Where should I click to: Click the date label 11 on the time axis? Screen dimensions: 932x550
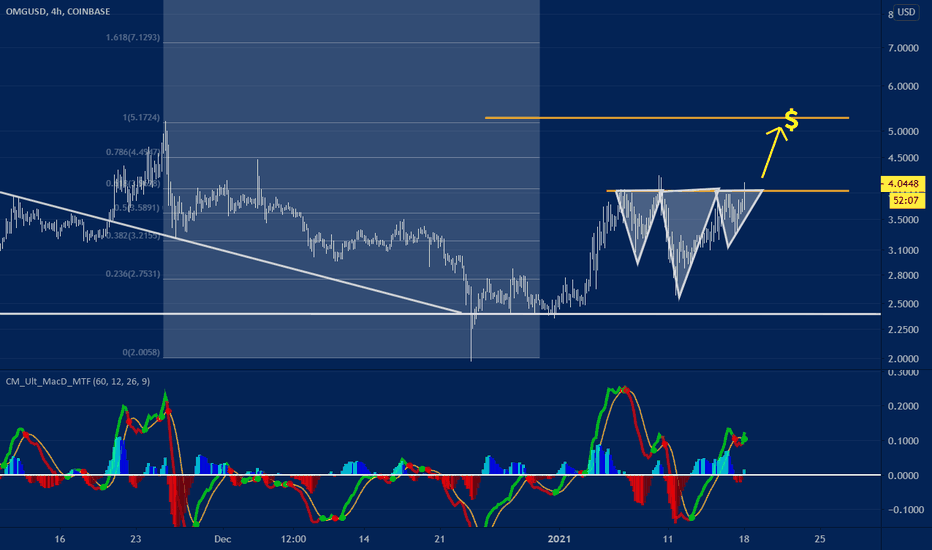coord(667,539)
